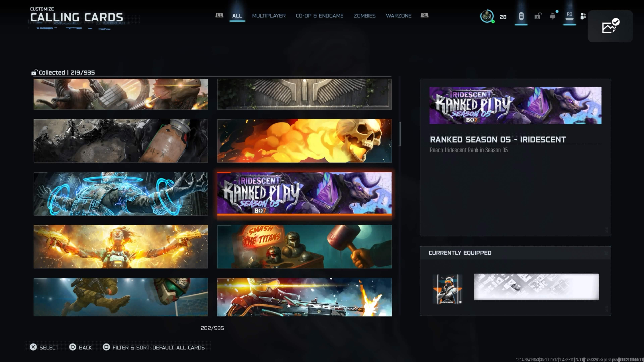Select the blue electric rings soldier card
This screenshot has width=644, height=362.
(x=121, y=194)
